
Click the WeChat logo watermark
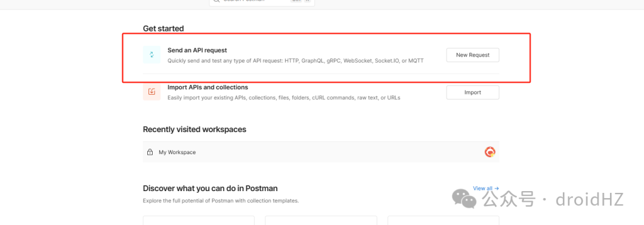464,198
